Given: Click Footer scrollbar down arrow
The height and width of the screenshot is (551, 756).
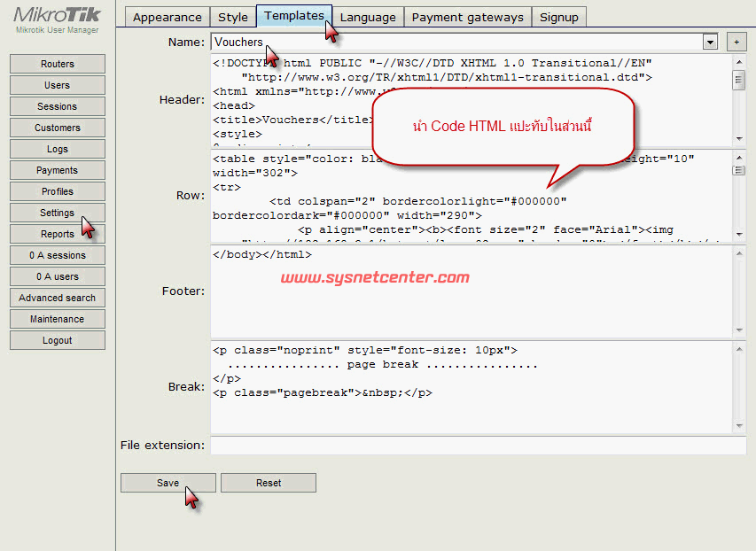Looking at the screenshot, I should tap(739, 330).
